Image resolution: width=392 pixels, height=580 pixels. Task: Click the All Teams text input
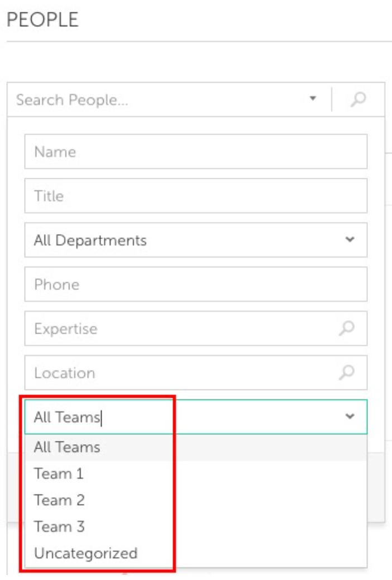(195, 417)
